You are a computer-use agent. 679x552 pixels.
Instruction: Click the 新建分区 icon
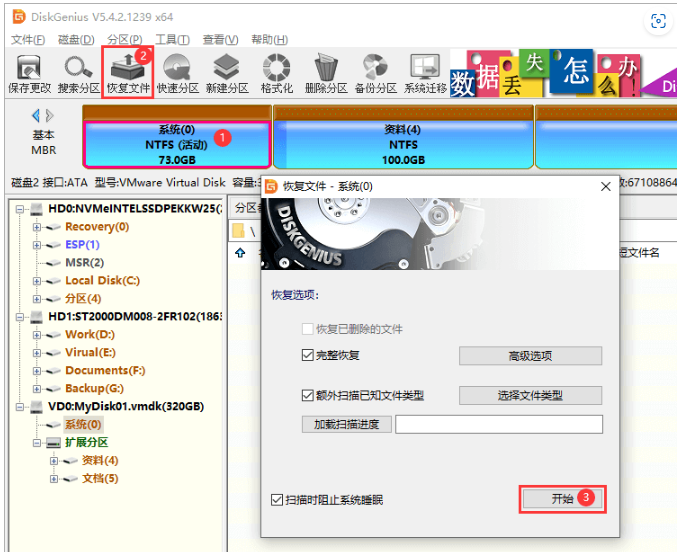[227, 74]
